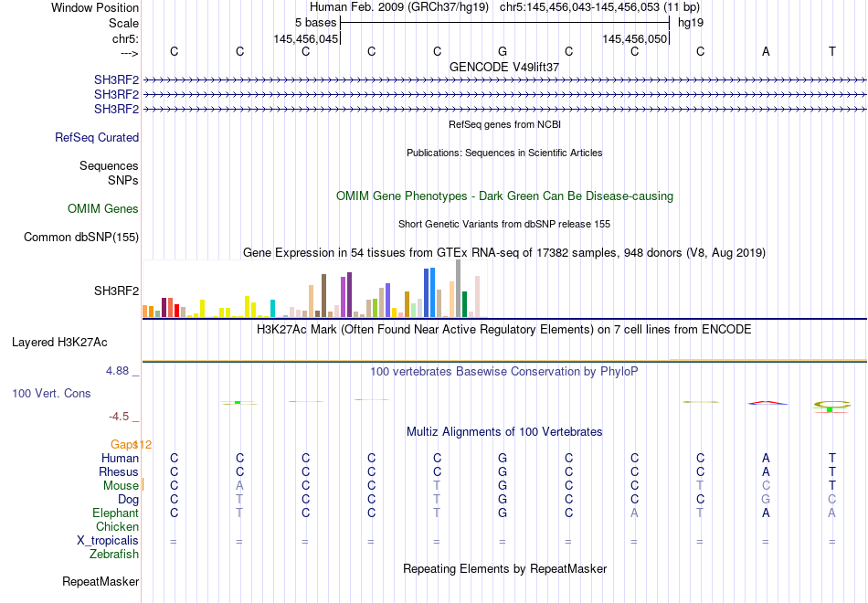Click 'Short Genetic Variants from dbSNP release 155'
The image size is (868, 603).
(x=504, y=224)
